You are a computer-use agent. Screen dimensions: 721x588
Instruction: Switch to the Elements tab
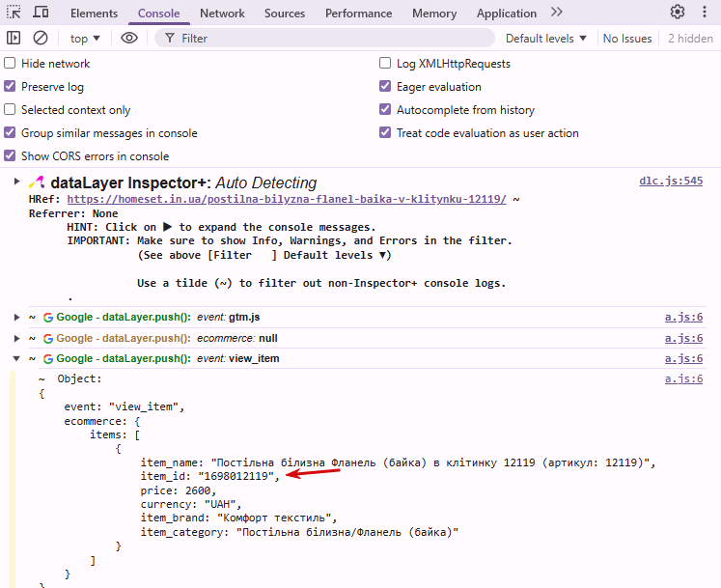click(x=94, y=14)
